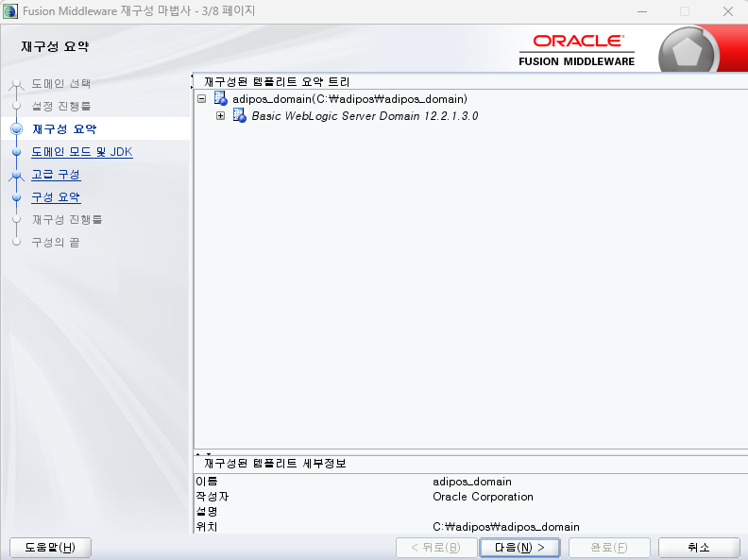Viewport: 748px width, 560px height.
Task: Click the 도메인 선택 step label
Action: pyautogui.click(x=61, y=84)
